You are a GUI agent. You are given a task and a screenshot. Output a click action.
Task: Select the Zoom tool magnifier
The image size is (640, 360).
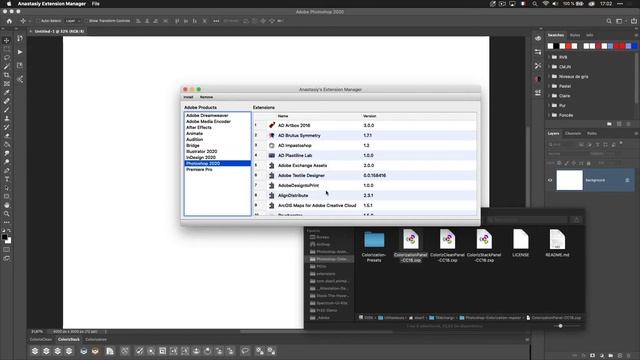point(7,213)
